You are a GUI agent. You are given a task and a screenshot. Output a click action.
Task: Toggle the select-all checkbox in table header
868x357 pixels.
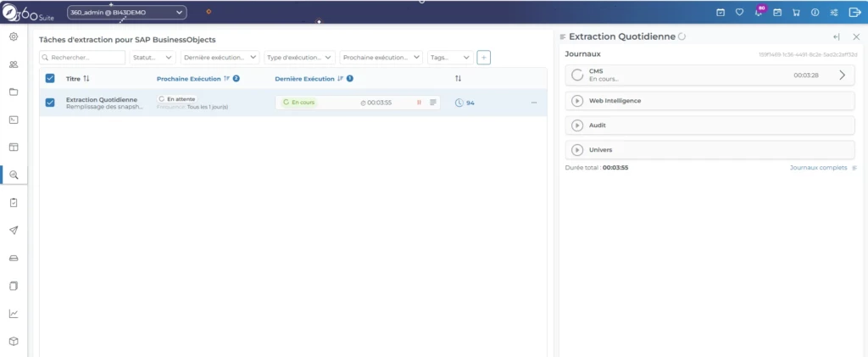coord(50,79)
